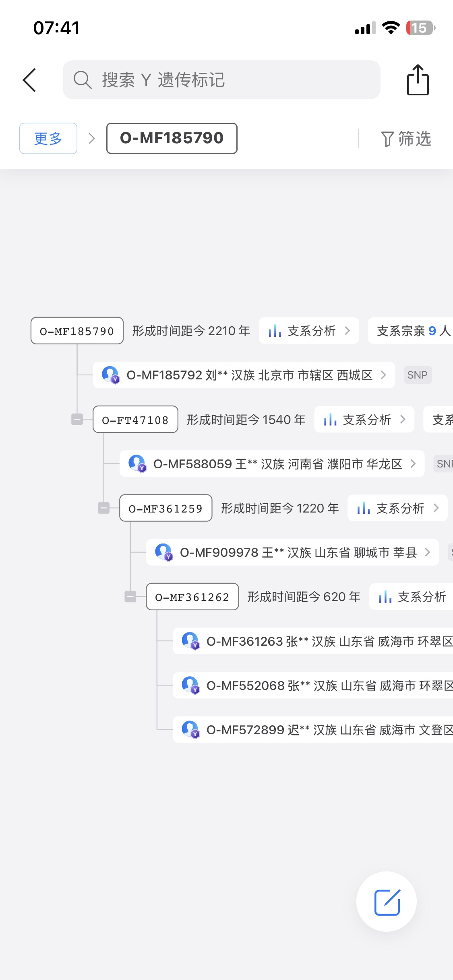This screenshot has height=980, width=453.
Task: Select the 更多 breadcrumb
Action: tap(48, 138)
